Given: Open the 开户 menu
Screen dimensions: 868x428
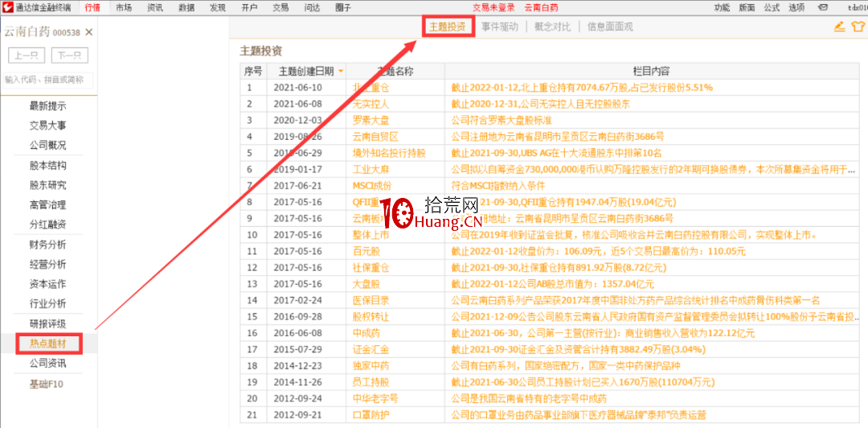Looking at the screenshot, I should tap(249, 8).
